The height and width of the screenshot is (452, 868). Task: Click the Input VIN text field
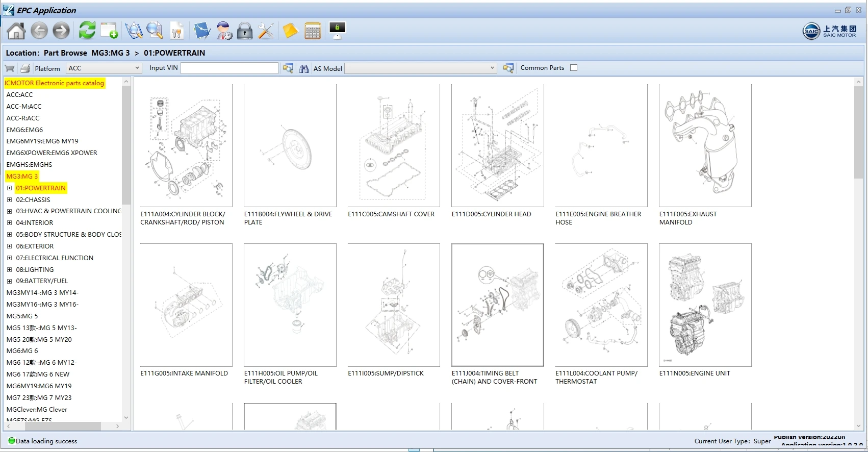[229, 68]
